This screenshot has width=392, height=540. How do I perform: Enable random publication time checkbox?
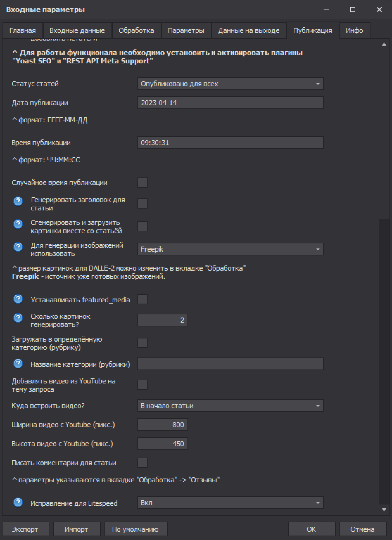pos(142,183)
